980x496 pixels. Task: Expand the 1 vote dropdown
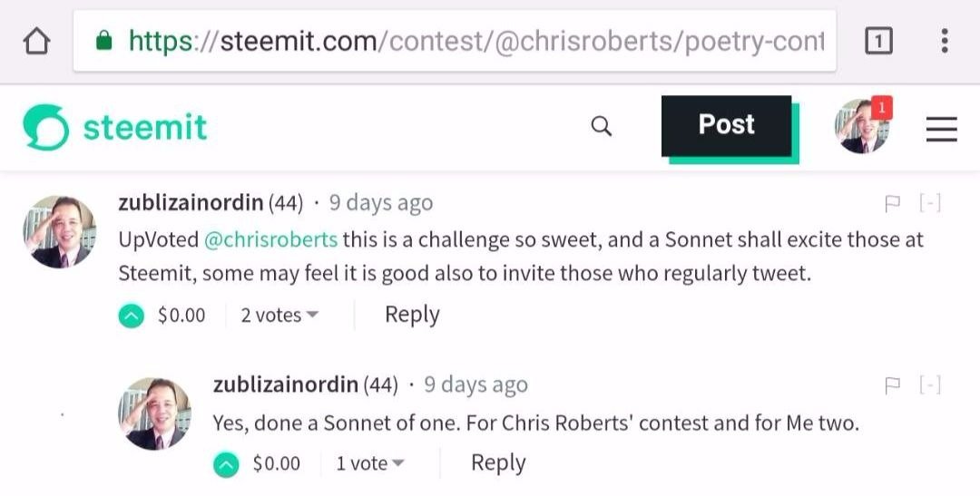370,464
